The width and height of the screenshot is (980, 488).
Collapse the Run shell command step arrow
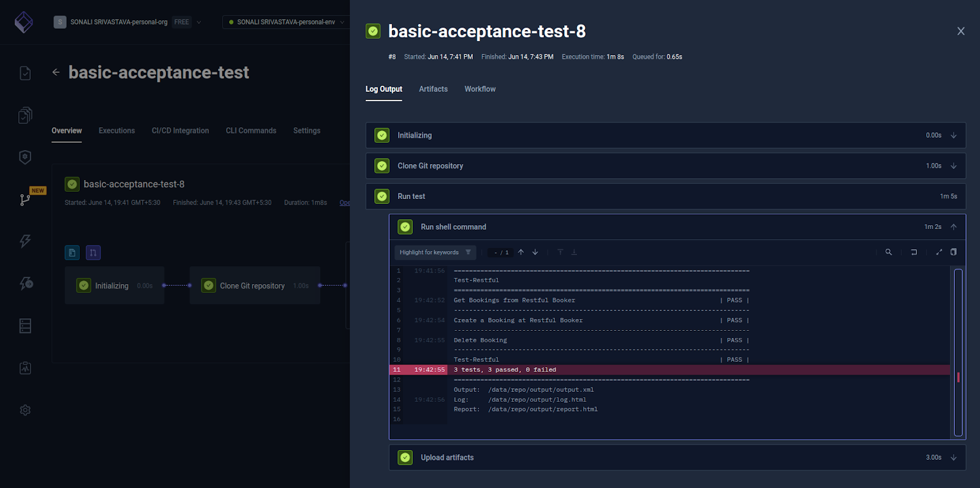click(x=954, y=227)
